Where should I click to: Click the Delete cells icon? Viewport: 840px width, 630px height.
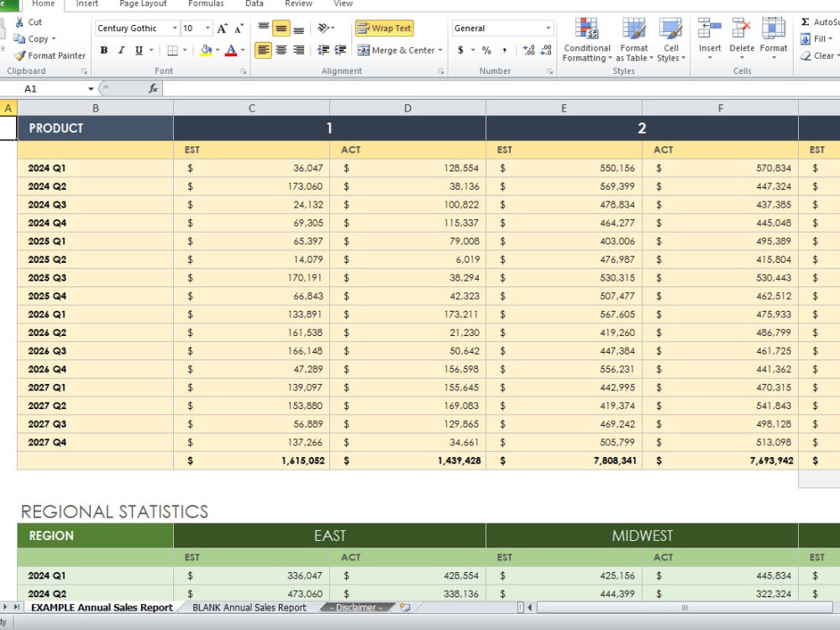click(742, 28)
